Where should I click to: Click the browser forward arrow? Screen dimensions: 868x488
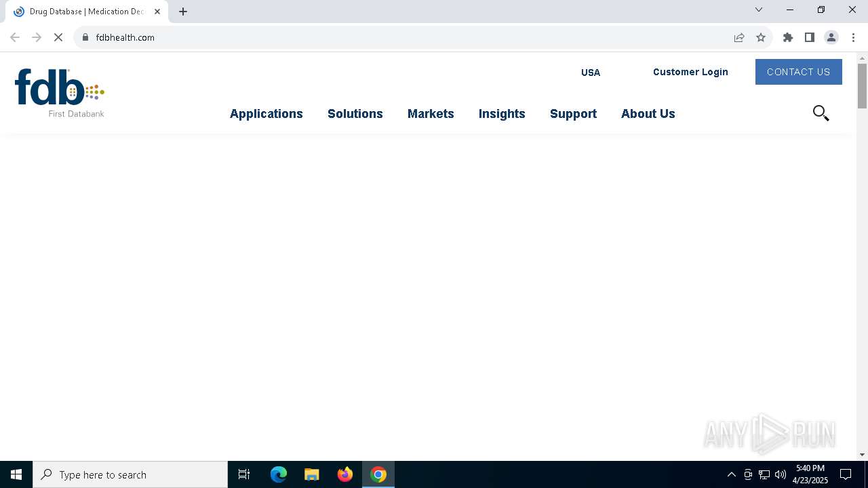point(37,37)
